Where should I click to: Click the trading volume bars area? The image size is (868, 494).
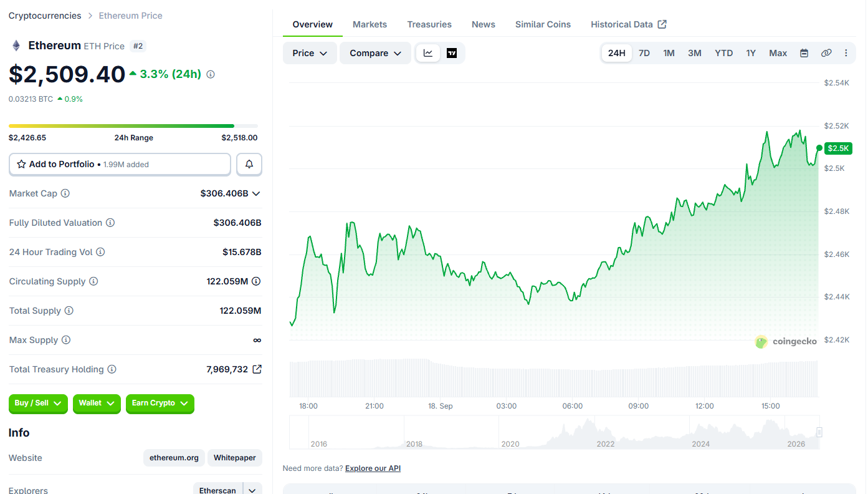[554, 378]
